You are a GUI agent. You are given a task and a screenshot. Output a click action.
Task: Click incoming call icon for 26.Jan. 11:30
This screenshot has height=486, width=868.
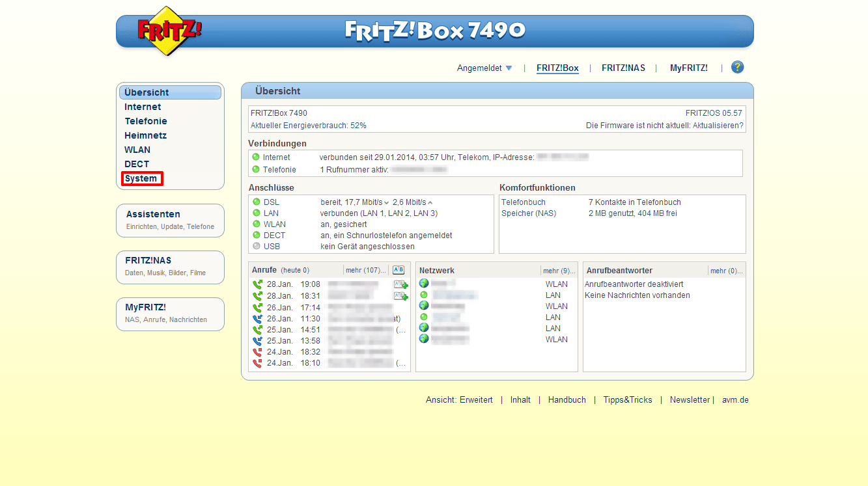click(257, 318)
